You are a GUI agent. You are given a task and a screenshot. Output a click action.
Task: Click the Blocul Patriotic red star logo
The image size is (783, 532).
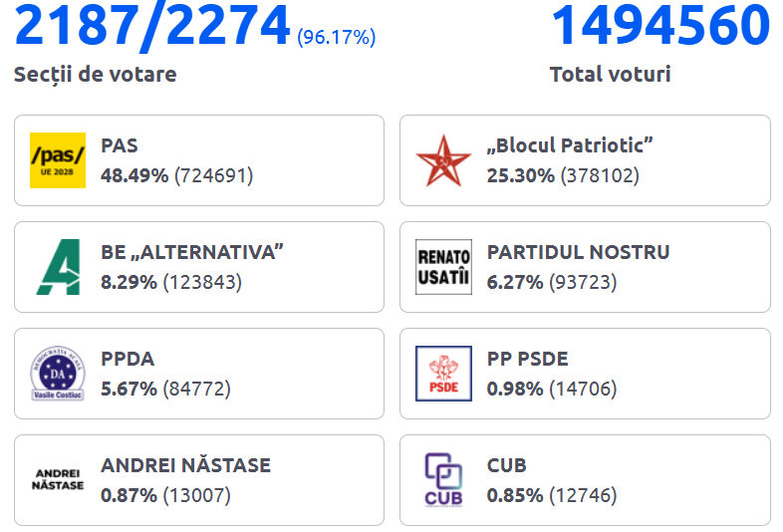click(x=443, y=160)
